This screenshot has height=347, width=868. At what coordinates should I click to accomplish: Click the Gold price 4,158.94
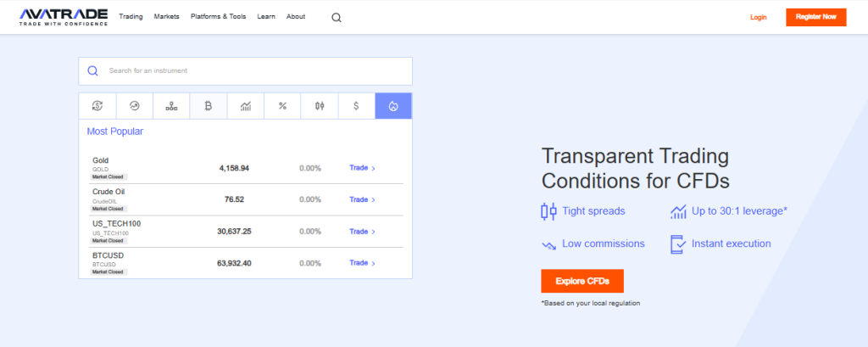(x=234, y=168)
